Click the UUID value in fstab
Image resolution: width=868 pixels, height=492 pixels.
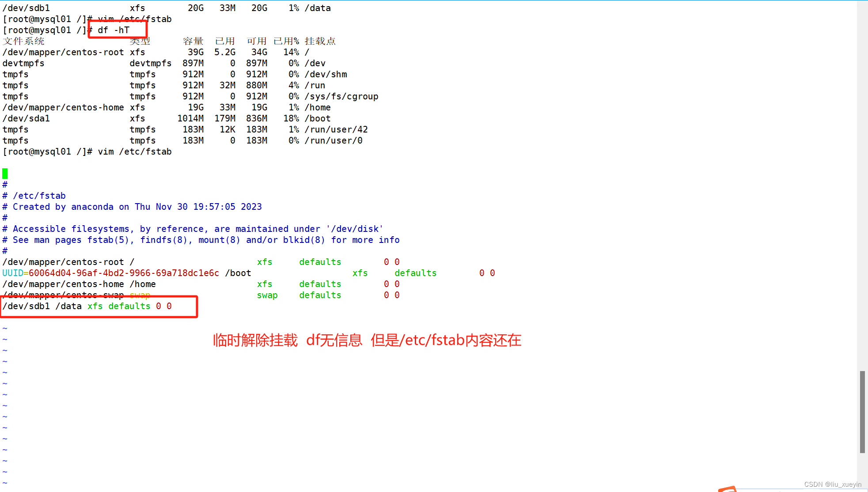click(x=124, y=273)
